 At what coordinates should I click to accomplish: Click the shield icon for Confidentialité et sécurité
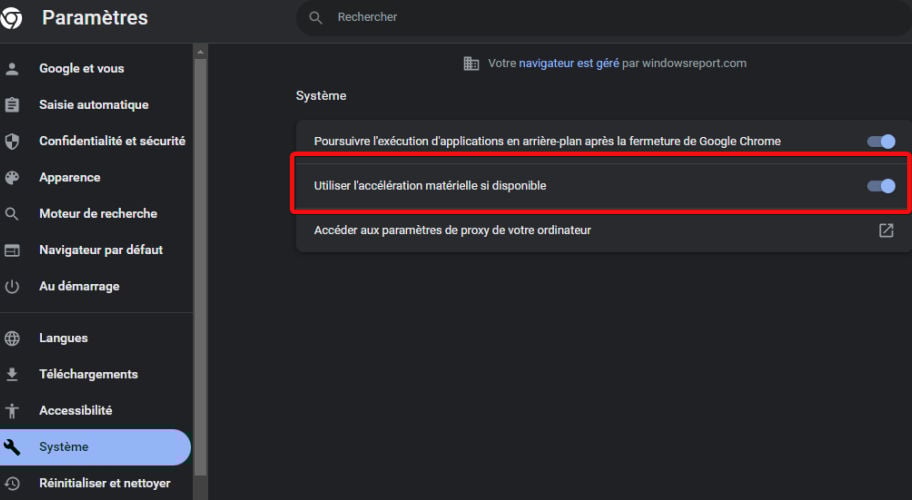12,141
